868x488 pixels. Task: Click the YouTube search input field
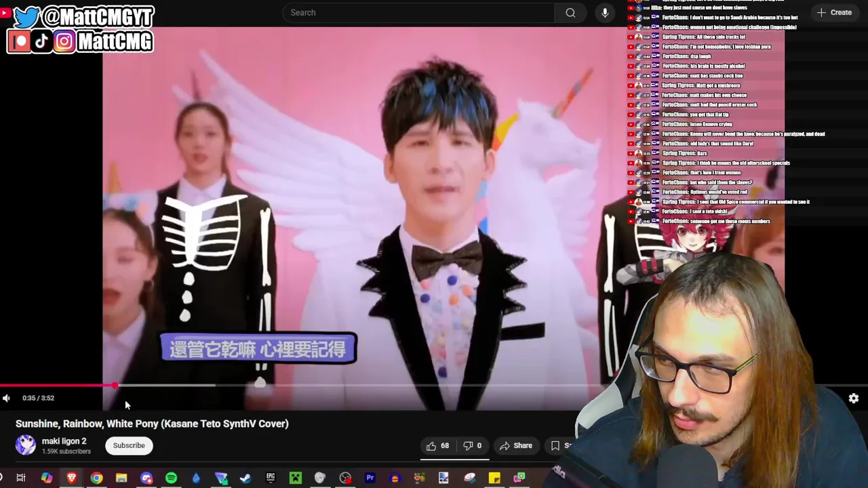pyautogui.click(x=418, y=12)
